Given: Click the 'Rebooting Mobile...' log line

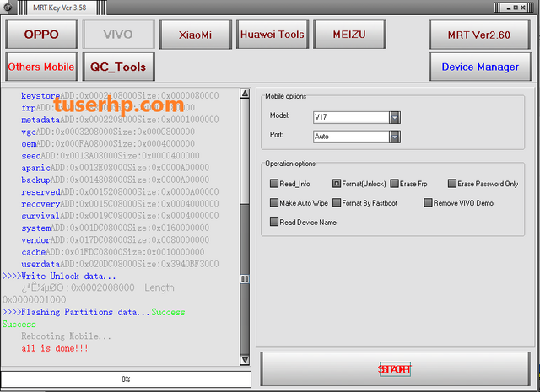Looking at the screenshot, I should (66, 336).
